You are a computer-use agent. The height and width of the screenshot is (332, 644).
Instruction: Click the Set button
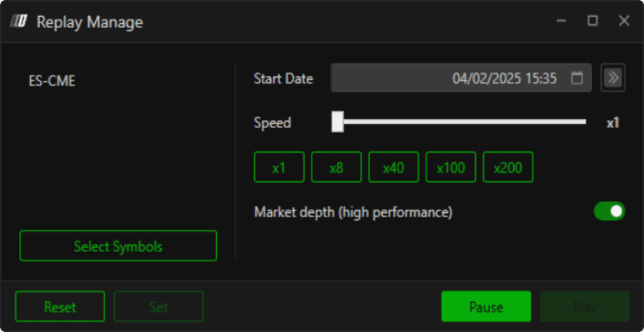[x=159, y=307]
